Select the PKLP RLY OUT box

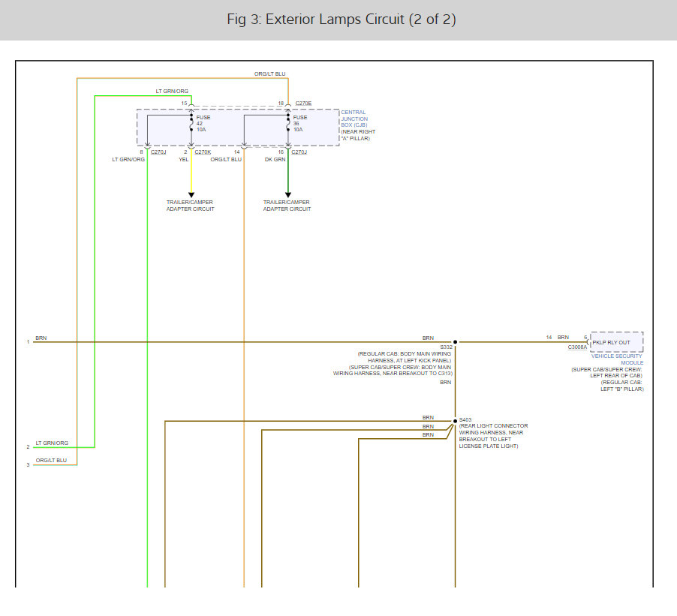616,342
